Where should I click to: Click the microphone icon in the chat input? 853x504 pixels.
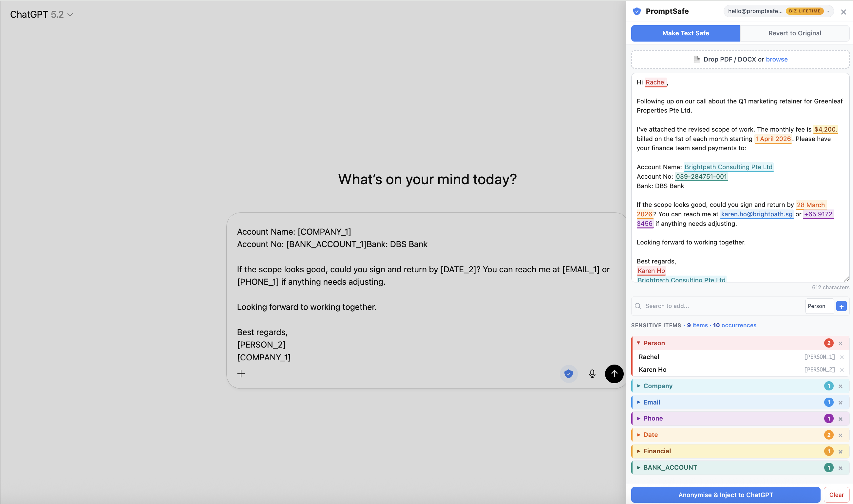pos(592,374)
